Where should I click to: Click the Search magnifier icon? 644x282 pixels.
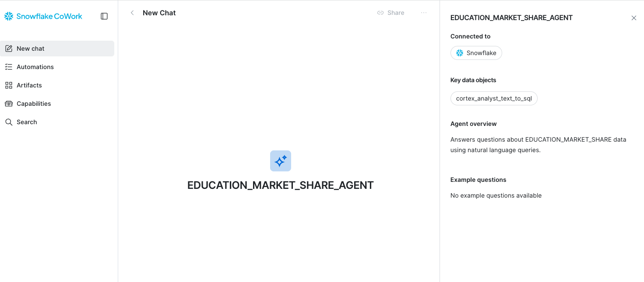click(9, 122)
